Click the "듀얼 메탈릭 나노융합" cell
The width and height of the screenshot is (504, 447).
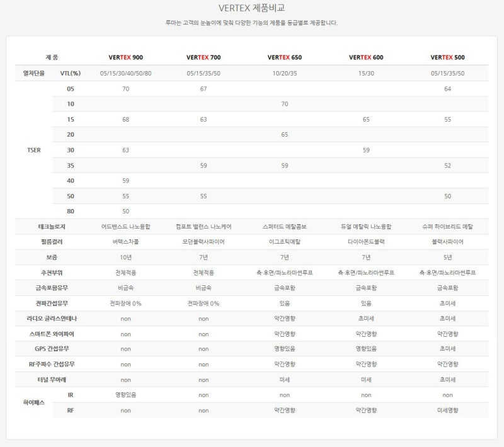pyautogui.click(x=366, y=227)
